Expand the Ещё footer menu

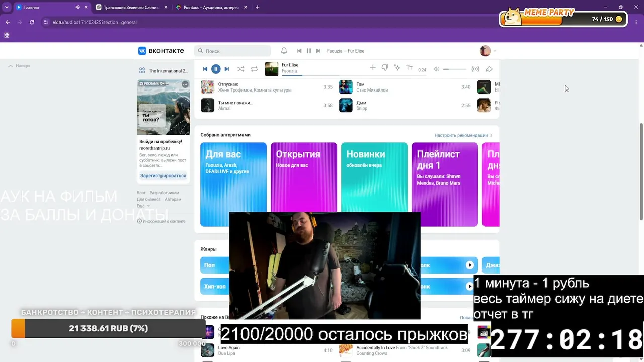142,206
